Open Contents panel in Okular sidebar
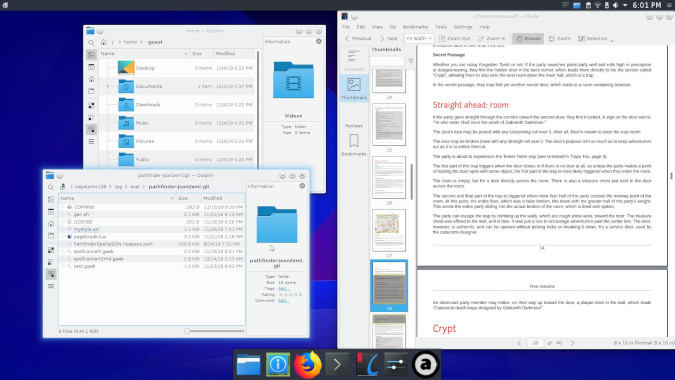This screenshot has height=380, width=675. [x=353, y=60]
